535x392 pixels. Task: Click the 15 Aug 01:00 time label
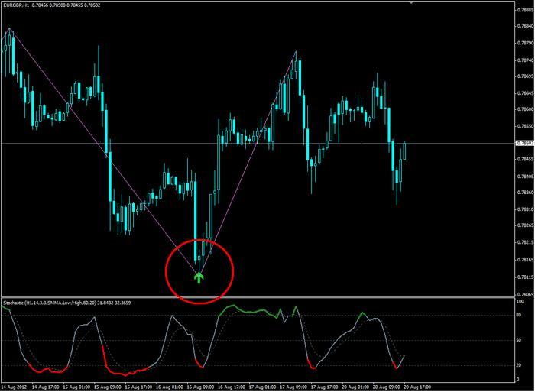(76, 387)
